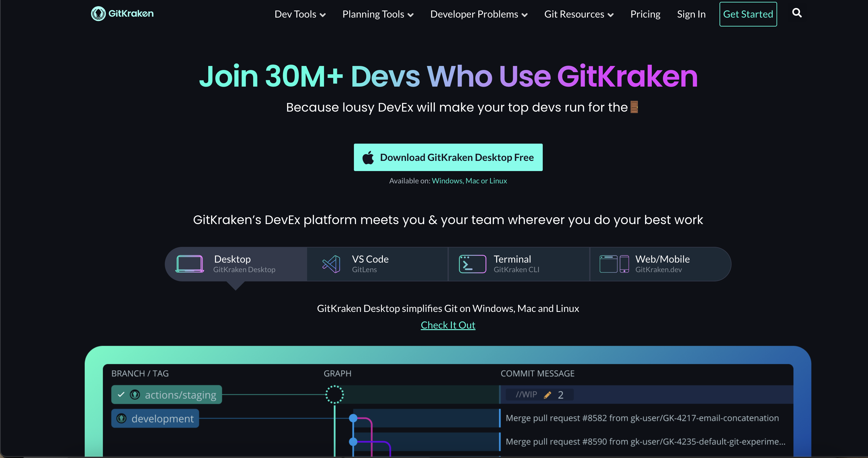Click the GitKraken logo icon
Viewport: 868px width, 458px height.
click(98, 14)
